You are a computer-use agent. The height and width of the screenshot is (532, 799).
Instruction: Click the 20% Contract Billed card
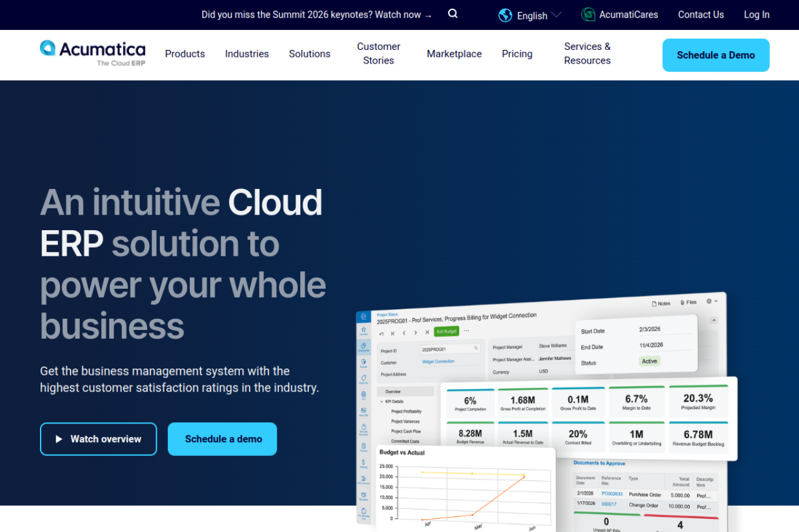tap(578, 436)
